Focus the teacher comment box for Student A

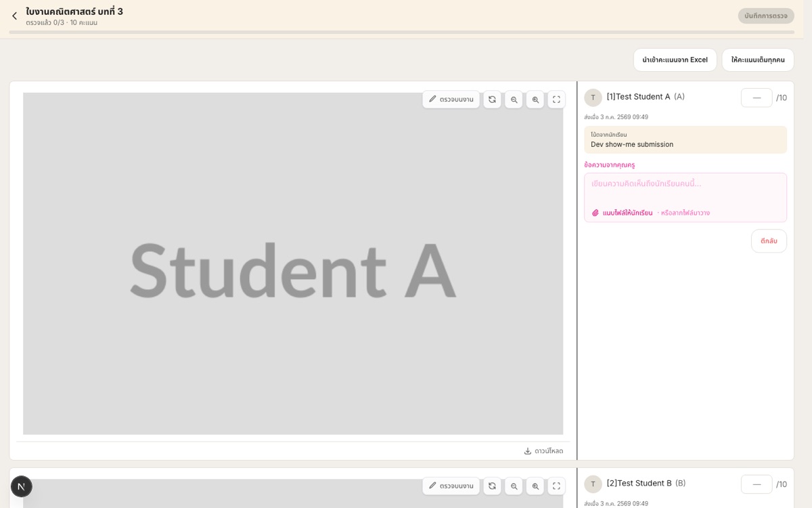(685, 197)
